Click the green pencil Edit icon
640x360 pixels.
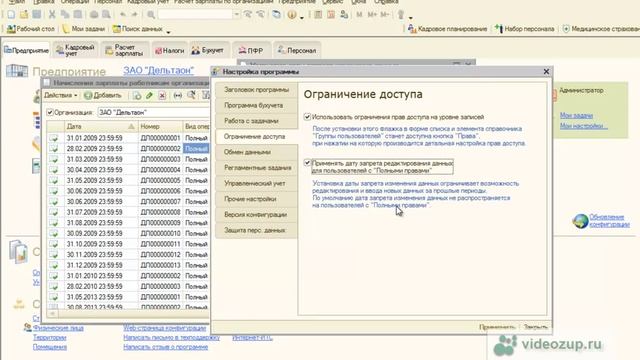(149, 96)
